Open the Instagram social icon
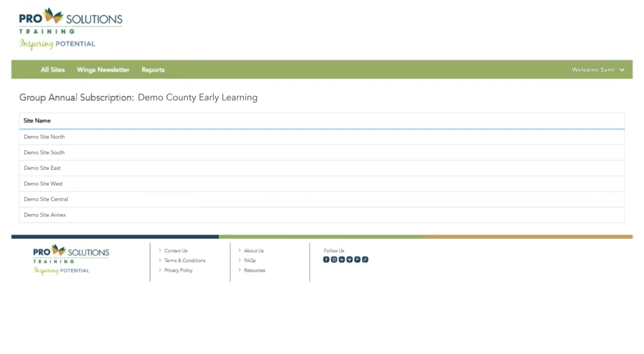 pyautogui.click(x=334, y=259)
